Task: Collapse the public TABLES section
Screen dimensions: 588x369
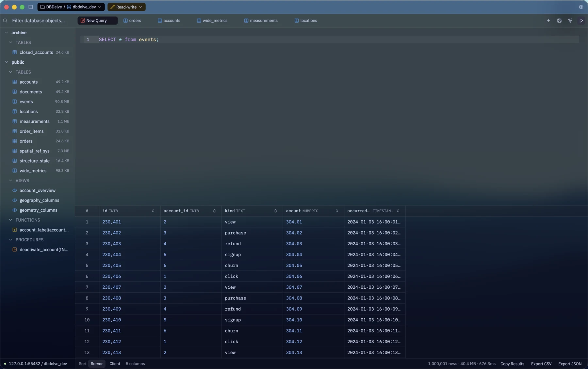Action: tap(10, 72)
